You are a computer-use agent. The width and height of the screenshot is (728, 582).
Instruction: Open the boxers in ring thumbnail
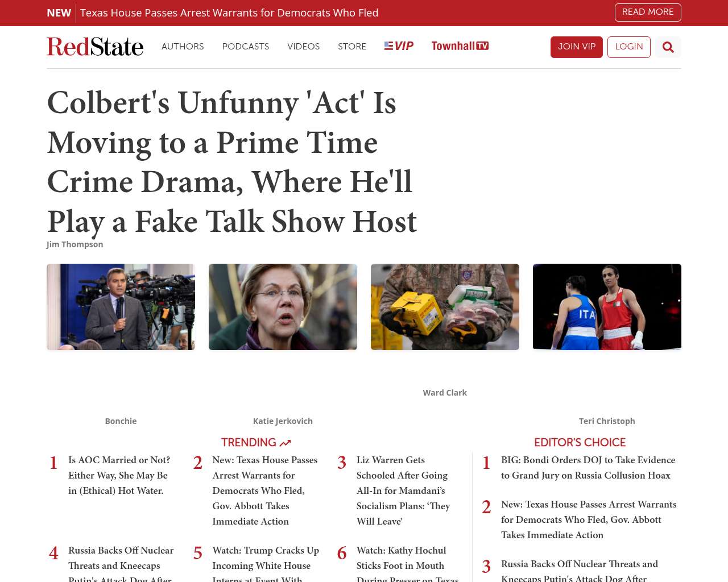click(x=607, y=307)
